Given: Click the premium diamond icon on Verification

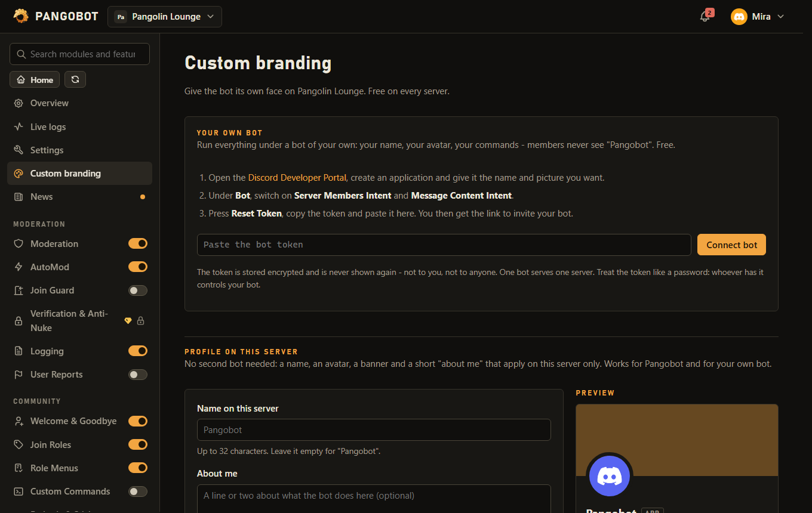Looking at the screenshot, I should pos(128,321).
